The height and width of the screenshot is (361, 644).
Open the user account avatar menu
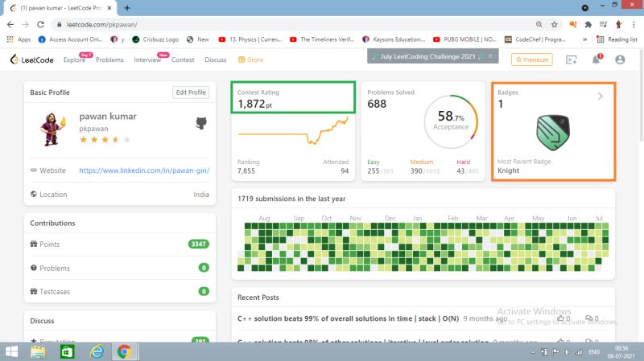click(620, 59)
